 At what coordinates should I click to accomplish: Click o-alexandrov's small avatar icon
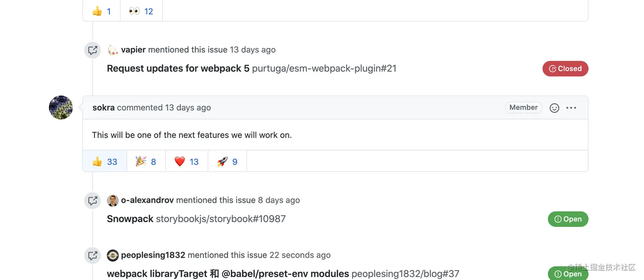[x=112, y=200]
